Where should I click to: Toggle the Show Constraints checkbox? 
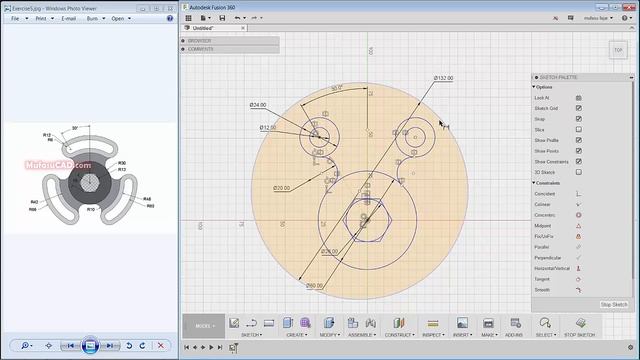[578, 162]
